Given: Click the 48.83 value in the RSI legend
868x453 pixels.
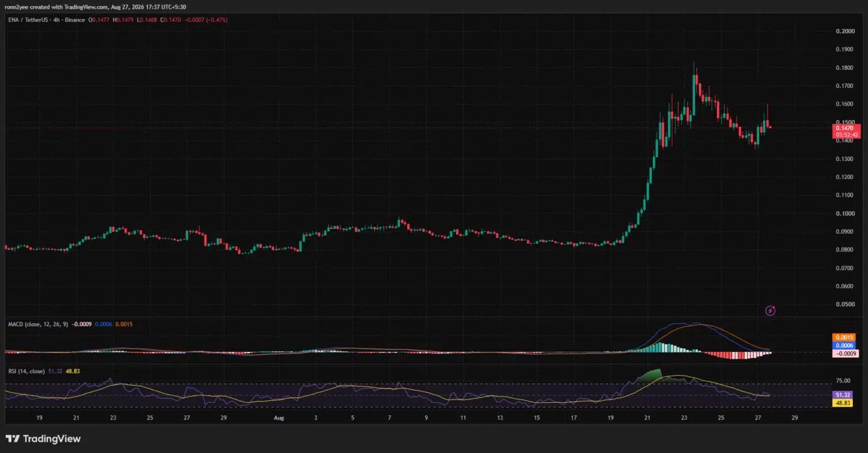Looking at the screenshot, I should click(73, 371).
